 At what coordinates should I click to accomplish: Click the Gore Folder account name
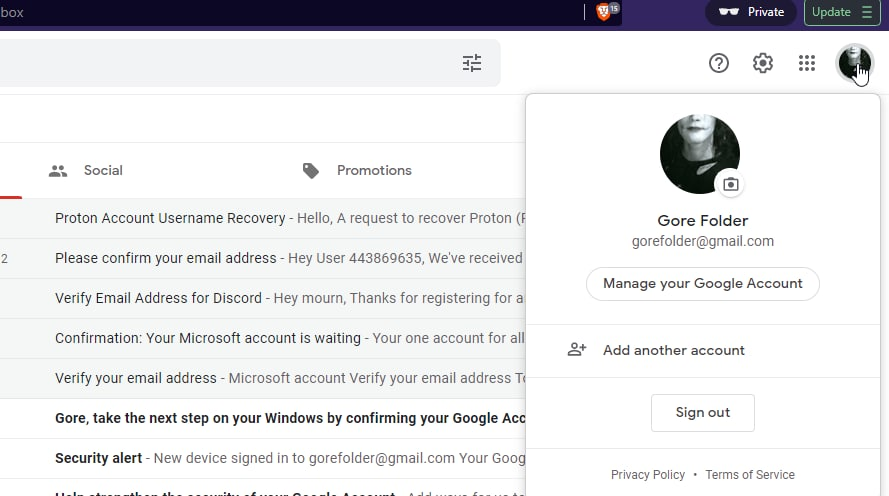click(702, 221)
